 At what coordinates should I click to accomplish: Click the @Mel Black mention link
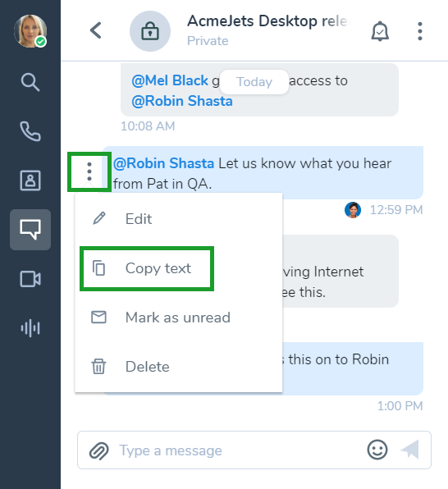pyautogui.click(x=170, y=80)
